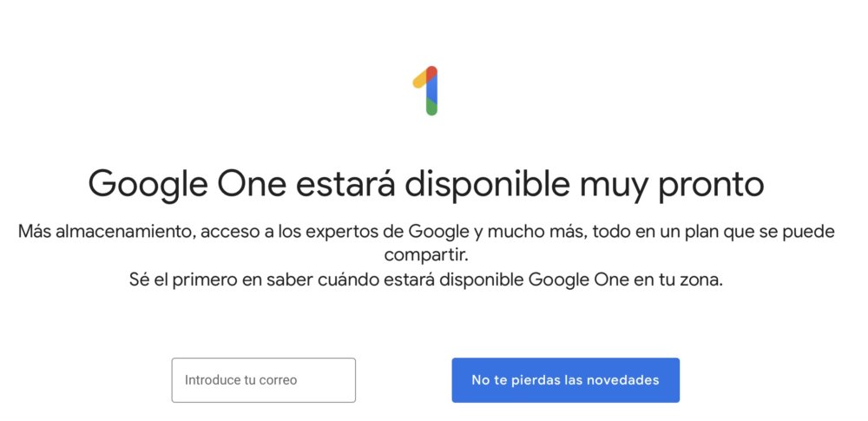Click the blue middle of the logo

pyautogui.click(x=431, y=89)
